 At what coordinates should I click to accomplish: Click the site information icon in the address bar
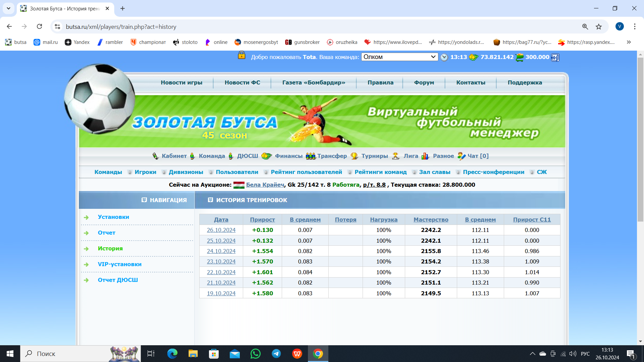click(57, 27)
